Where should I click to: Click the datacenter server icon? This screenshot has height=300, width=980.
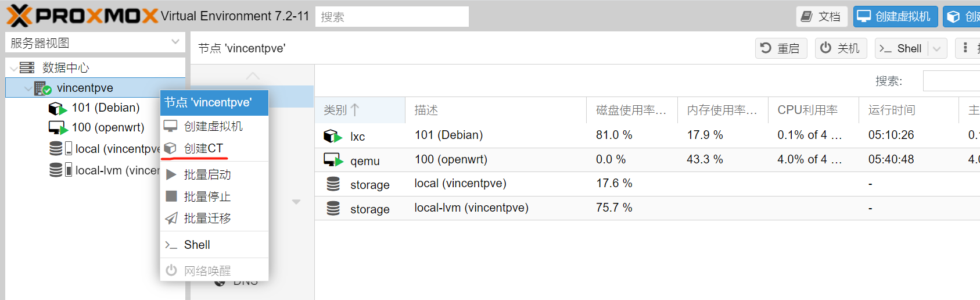(27, 68)
